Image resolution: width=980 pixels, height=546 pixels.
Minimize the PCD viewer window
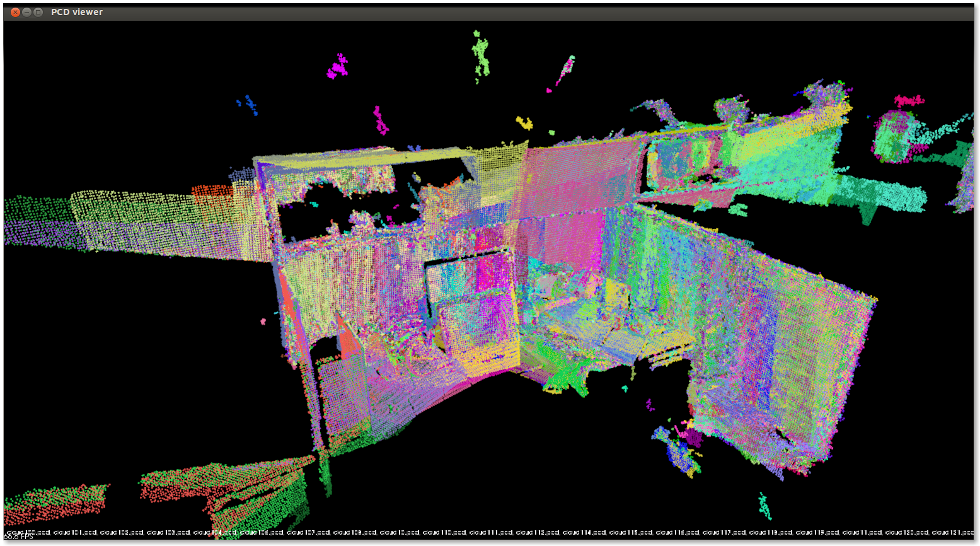tap(26, 12)
